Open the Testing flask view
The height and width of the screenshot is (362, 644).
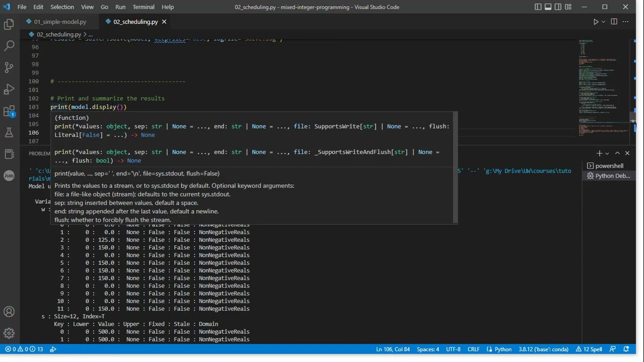click(x=9, y=132)
